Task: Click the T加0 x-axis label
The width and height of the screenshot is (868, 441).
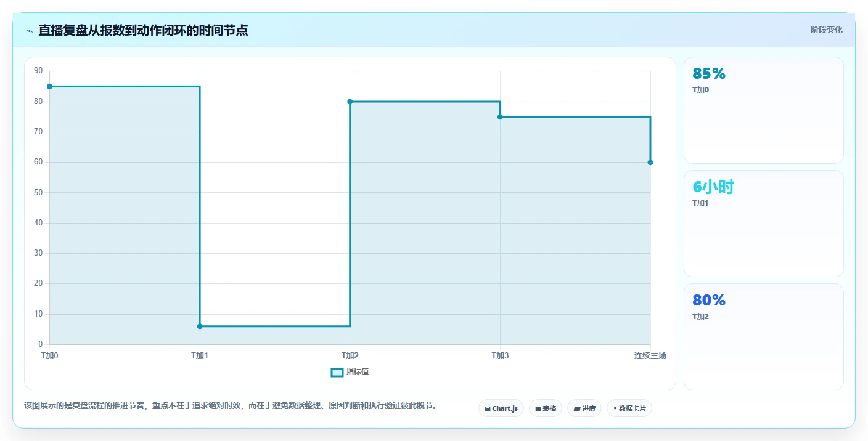Action: (x=49, y=355)
